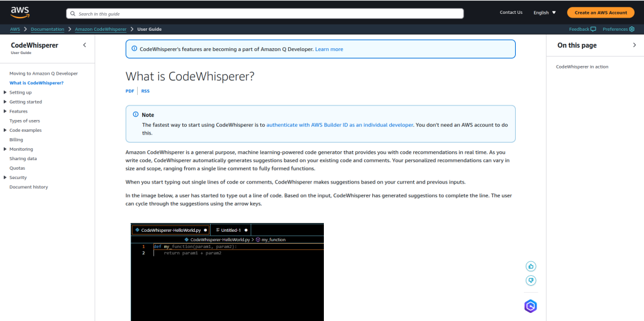Expand the Code examples section
Screen dimensions: 644x321
[6, 130]
